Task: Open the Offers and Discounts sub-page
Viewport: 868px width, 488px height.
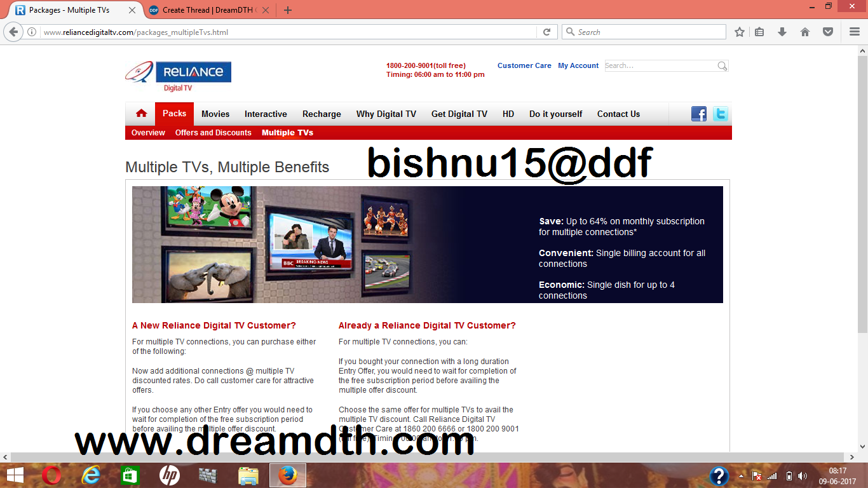Action: pyautogui.click(x=214, y=133)
